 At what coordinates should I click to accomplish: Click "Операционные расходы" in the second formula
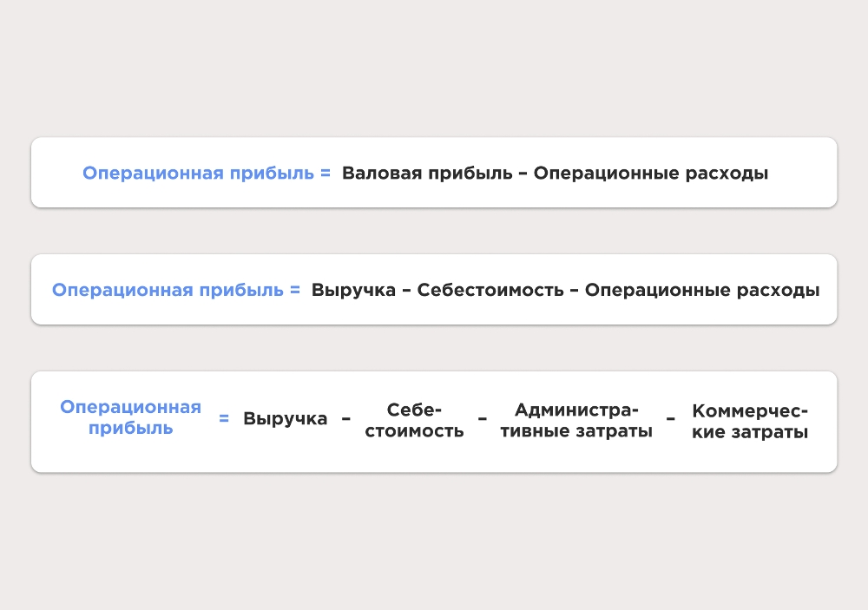702,290
